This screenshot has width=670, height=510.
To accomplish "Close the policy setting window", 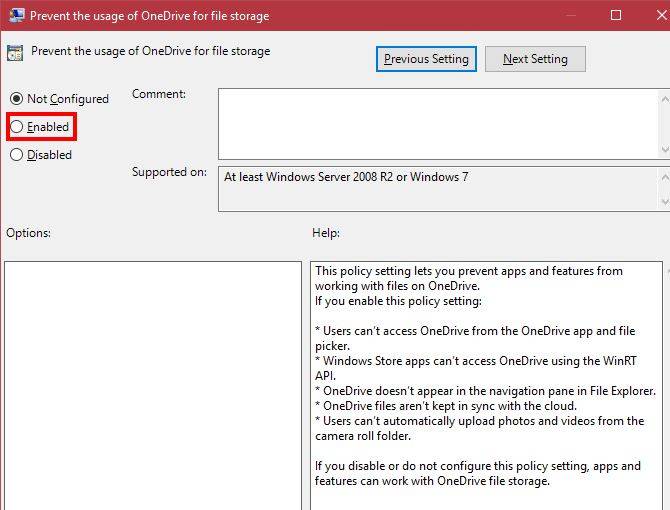I will [x=662, y=15].
